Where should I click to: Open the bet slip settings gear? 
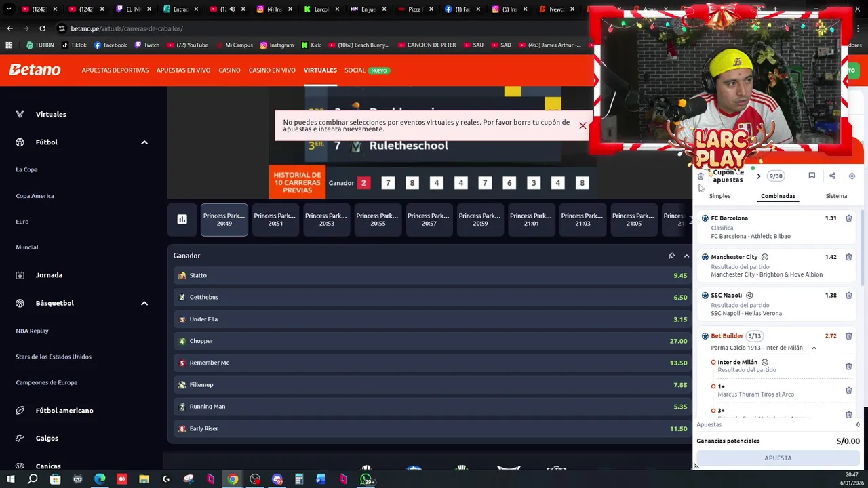click(x=852, y=176)
